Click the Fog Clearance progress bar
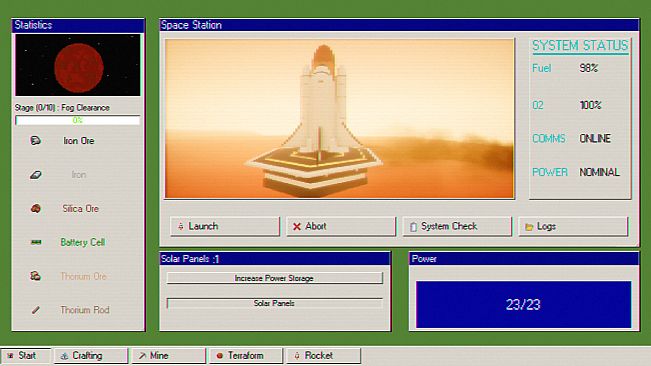 click(x=78, y=120)
